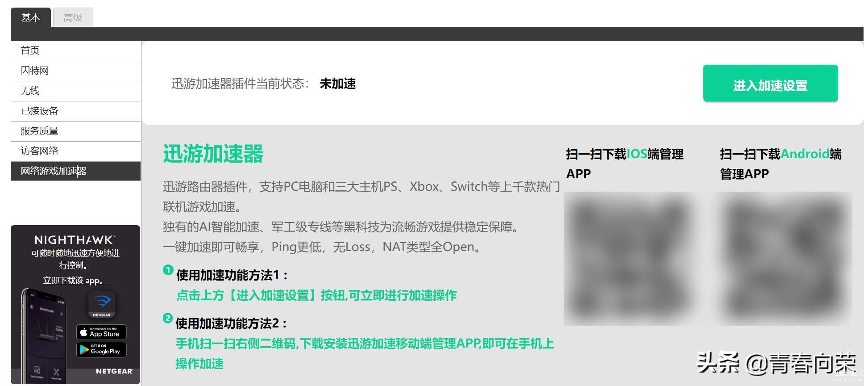Click the Google Play download badge
868x386 pixels.
pyautogui.click(x=101, y=349)
